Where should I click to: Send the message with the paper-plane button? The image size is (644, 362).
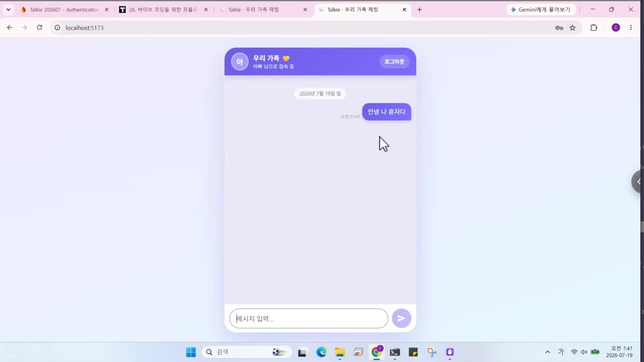tap(401, 318)
